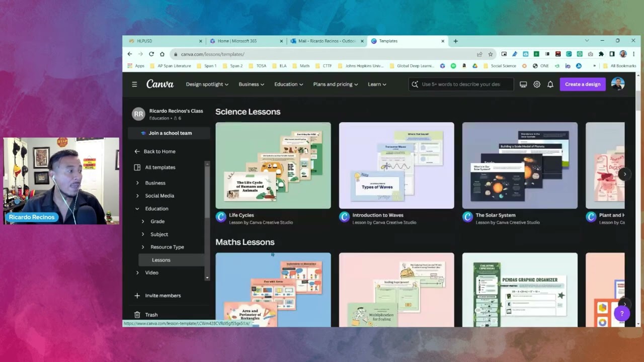Open PEMDAS Graphic Organizer thumbnail
The width and height of the screenshot is (644, 362).
520,290
